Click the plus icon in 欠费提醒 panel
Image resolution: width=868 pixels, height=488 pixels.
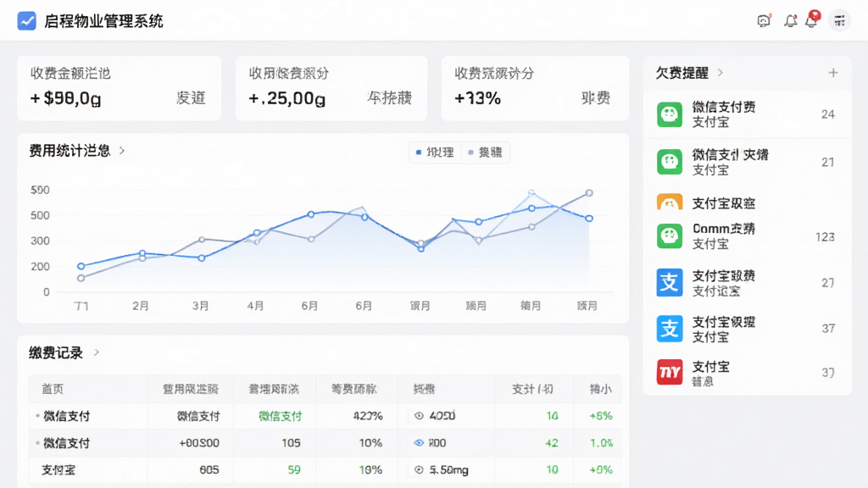832,73
